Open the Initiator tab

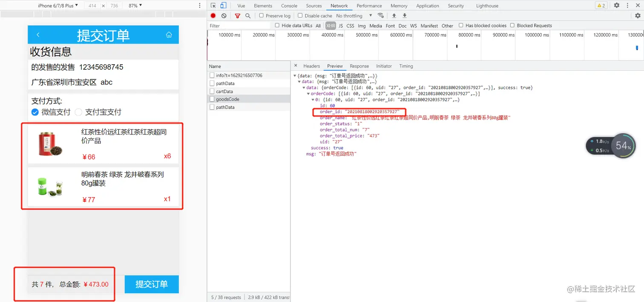(x=384, y=66)
